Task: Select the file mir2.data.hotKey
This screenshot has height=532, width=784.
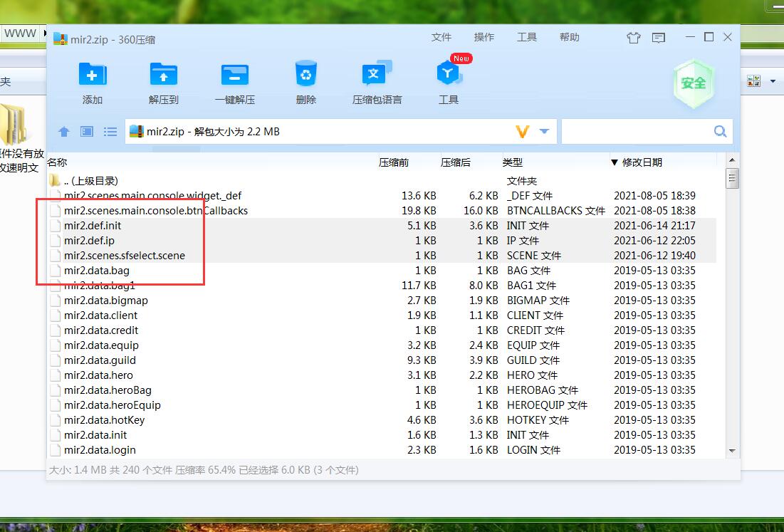Action: [x=104, y=420]
